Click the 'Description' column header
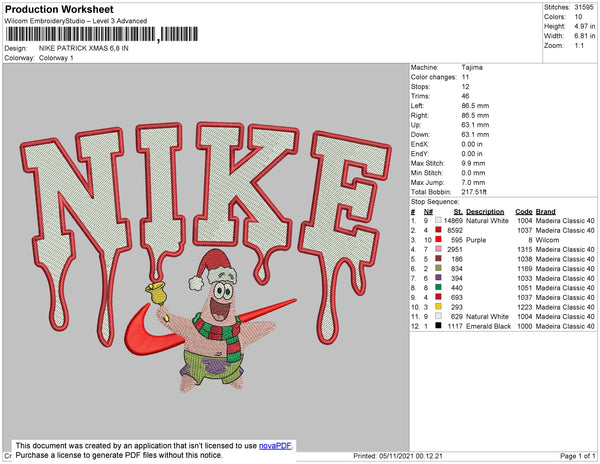 pyautogui.click(x=485, y=212)
